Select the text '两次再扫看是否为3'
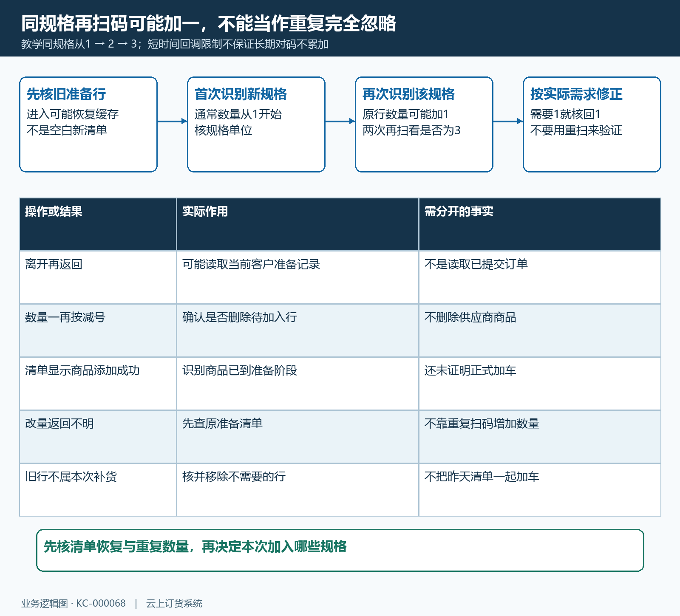The image size is (680, 616). 411,130
